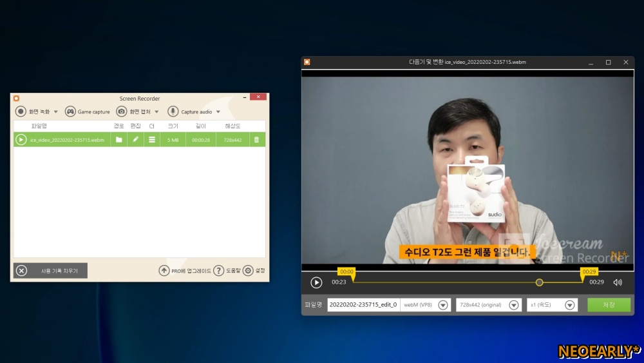Open help via 도움말 question icon
The height and width of the screenshot is (363, 644).
coord(218,271)
